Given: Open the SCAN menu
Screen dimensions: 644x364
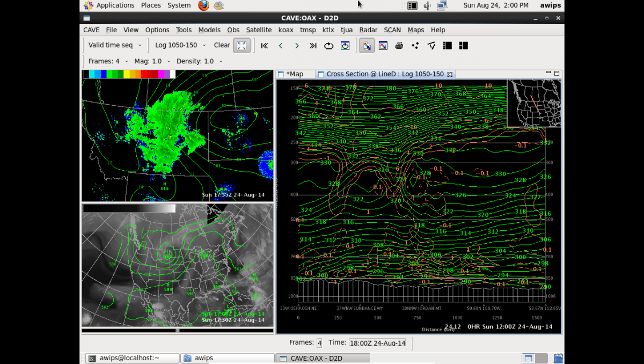Looking at the screenshot, I should click(x=393, y=30).
